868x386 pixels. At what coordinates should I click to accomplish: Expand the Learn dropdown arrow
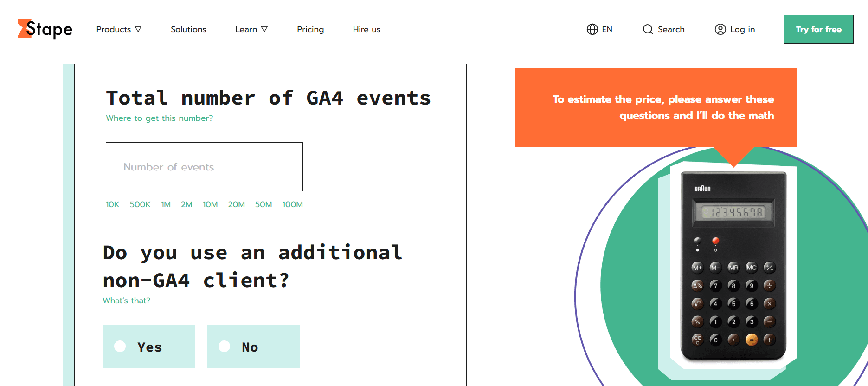point(264,29)
